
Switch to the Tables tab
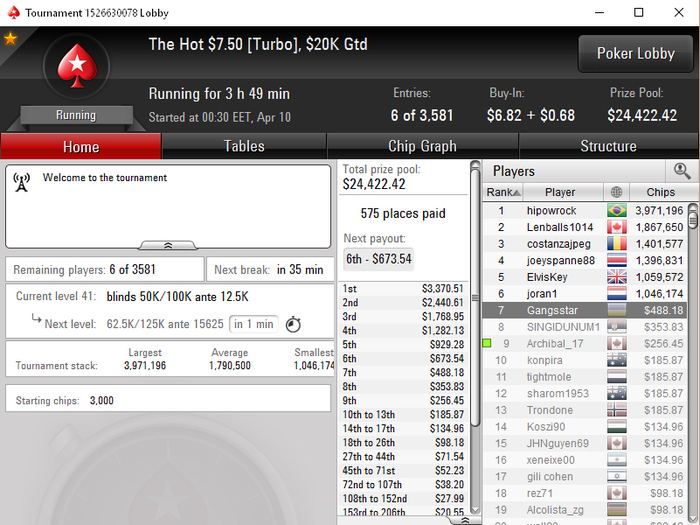244,146
